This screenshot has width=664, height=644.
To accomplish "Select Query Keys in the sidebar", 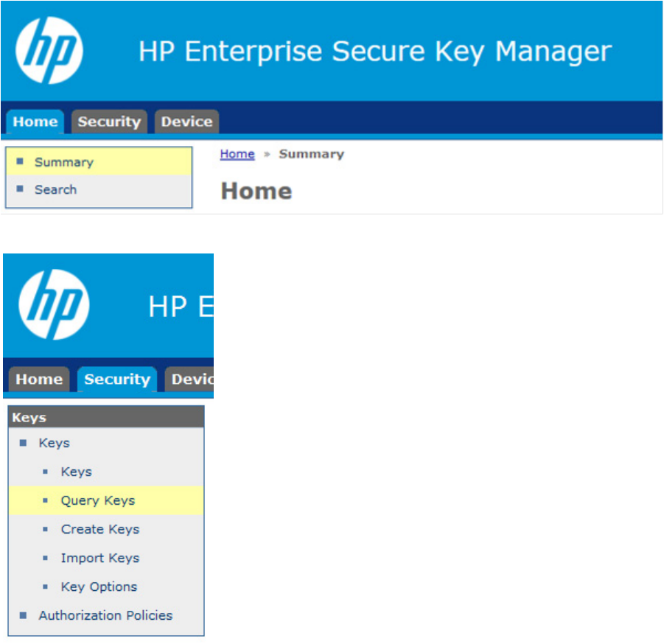I will 106,500.
